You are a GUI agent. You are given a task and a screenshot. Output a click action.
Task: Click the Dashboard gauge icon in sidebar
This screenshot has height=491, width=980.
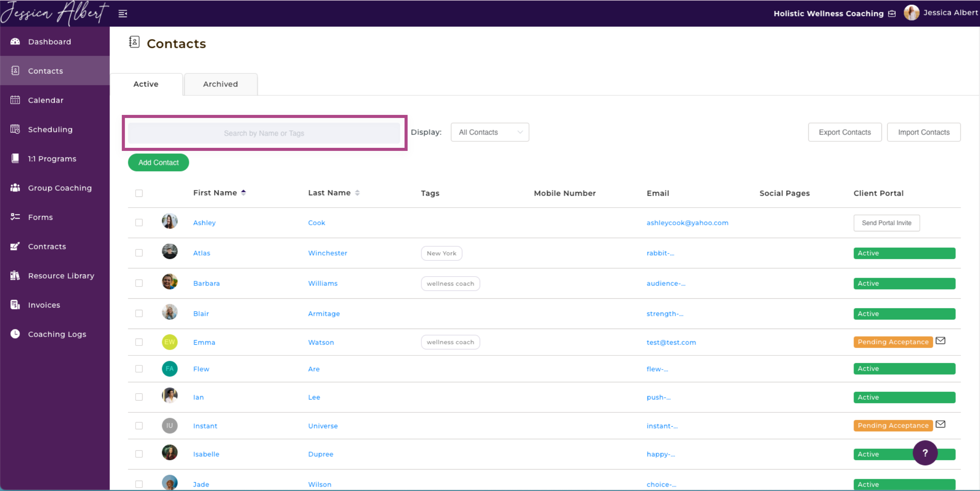pos(15,41)
